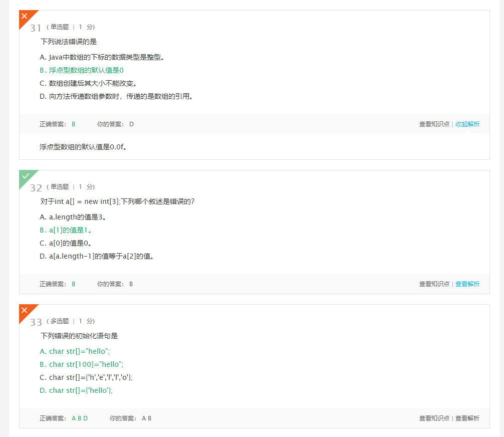Viewport: 504px width, 437px height.
Task: Collapse explanation via 收起解析 on question 31
Action: tap(467, 124)
